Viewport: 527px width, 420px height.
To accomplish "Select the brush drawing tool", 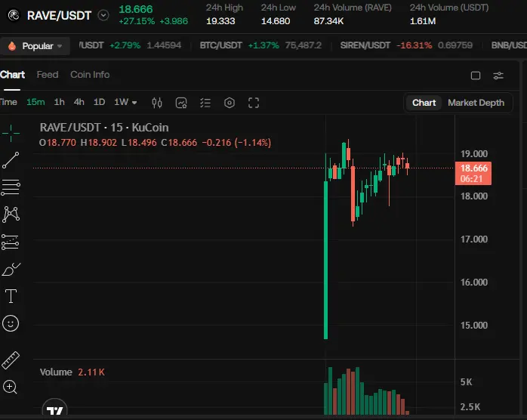I will pyautogui.click(x=11, y=269).
